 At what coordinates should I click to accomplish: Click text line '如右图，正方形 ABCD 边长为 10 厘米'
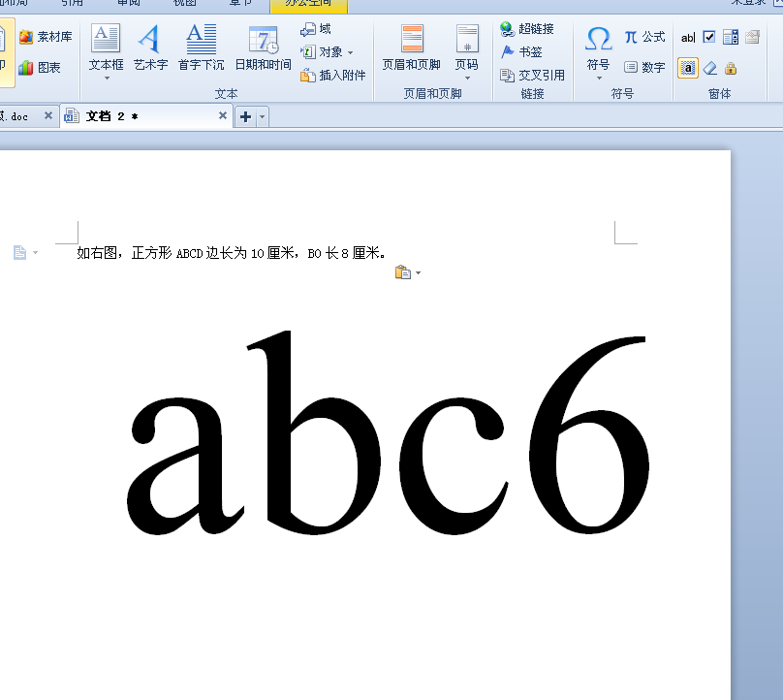point(185,253)
